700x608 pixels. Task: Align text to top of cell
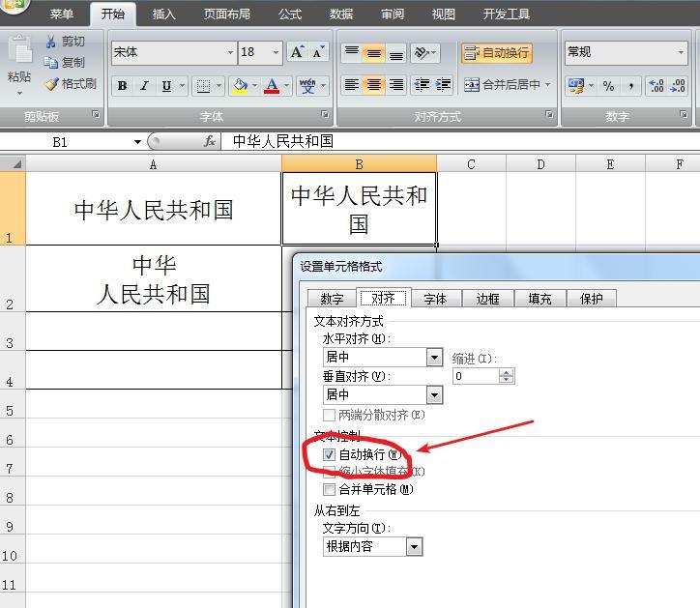(x=352, y=53)
